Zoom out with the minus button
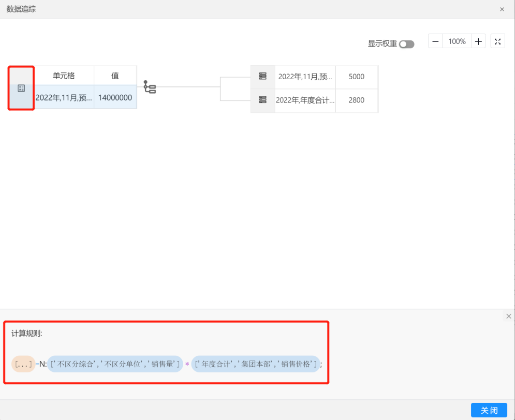515x420 pixels. [x=435, y=41]
